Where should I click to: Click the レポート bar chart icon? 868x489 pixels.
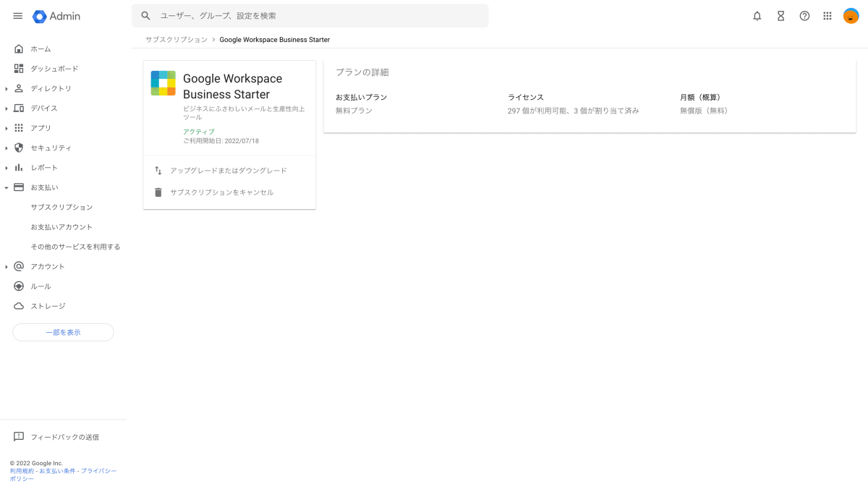point(19,168)
